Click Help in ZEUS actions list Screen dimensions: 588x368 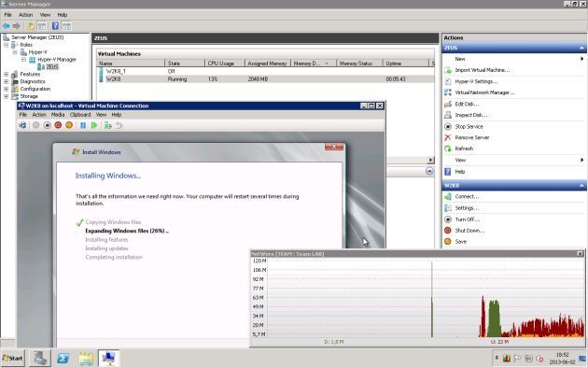click(x=460, y=172)
